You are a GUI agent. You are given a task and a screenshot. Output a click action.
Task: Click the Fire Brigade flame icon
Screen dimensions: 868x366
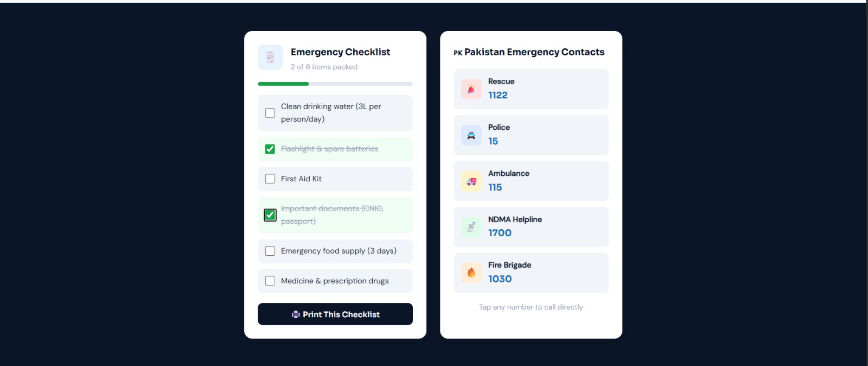(x=471, y=273)
